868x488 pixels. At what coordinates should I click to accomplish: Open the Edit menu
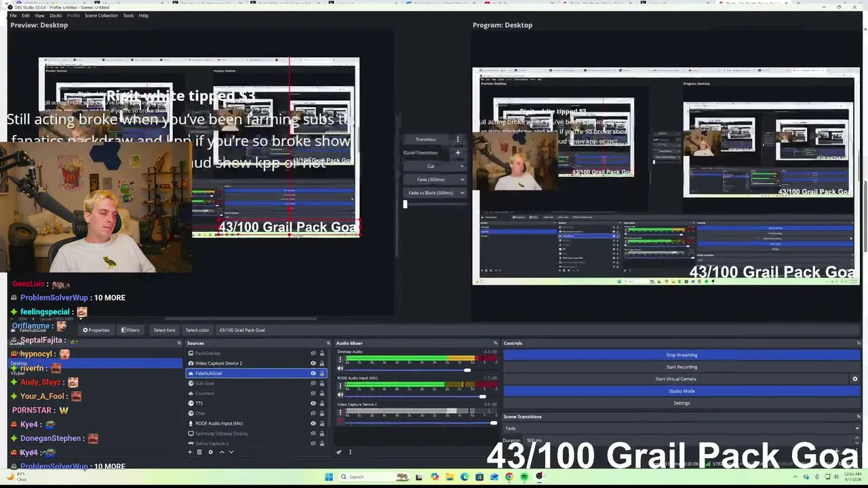coord(26,16)
